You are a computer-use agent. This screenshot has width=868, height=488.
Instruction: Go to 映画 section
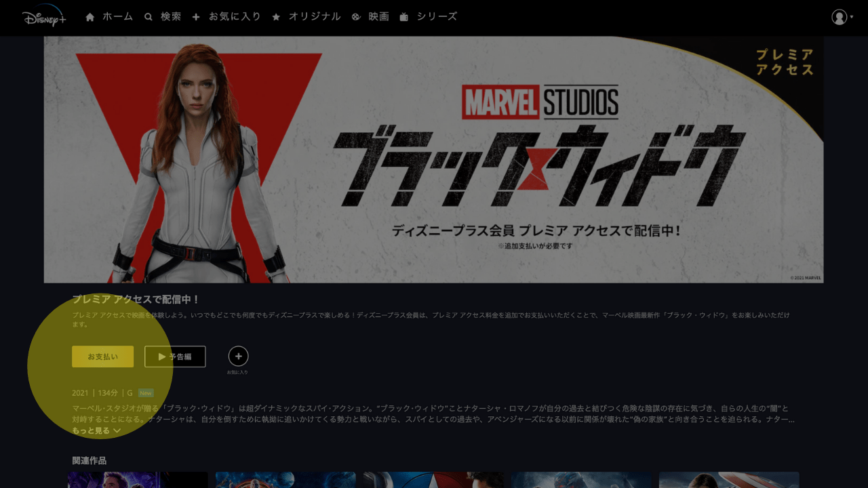tap(370, 16)
